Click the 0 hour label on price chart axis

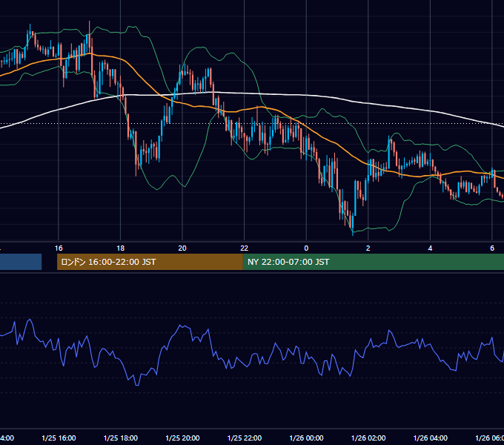click(306, 248)
